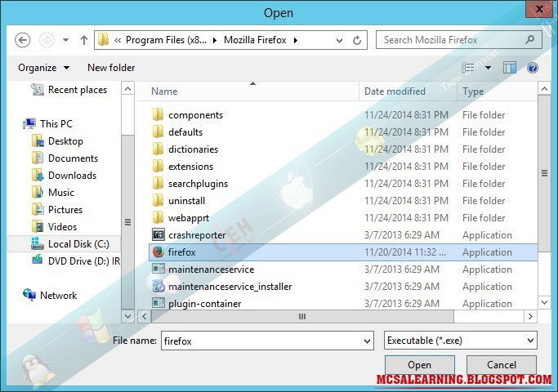Click the Program Files (x8... breadcrumb
This screenshot has width=558, height=392.
(x=166, y=40)
